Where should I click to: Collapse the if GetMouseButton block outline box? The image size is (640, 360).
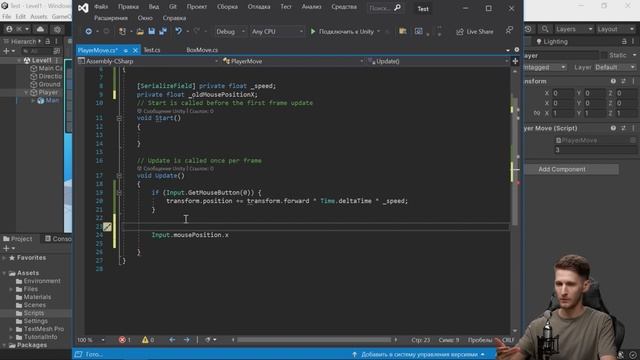click(x=119, y=193)
